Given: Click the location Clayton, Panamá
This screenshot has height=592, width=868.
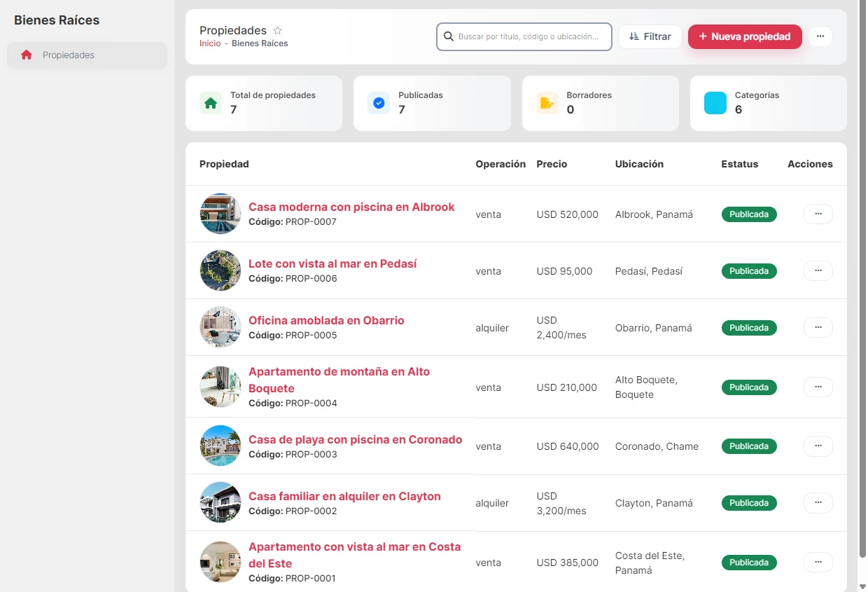Looking at the screenshot, I should click(x=654, y=503).
